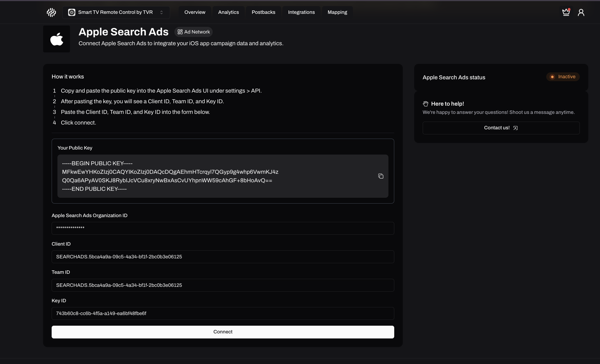Switch to the Postbacks tab

pos(264,12)
